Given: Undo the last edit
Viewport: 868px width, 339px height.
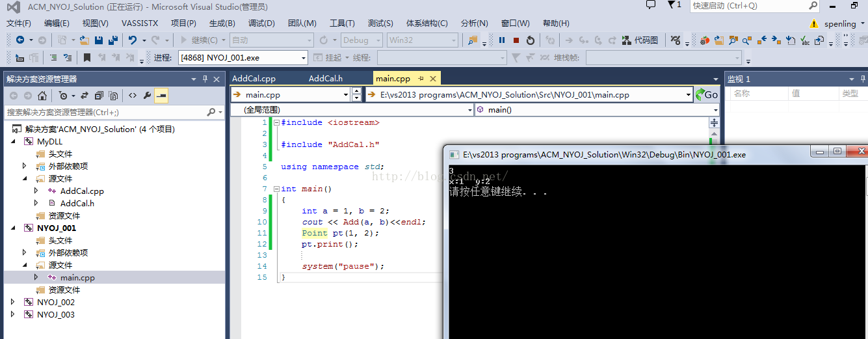Looking at the screenshot, I should pos(133,40).
